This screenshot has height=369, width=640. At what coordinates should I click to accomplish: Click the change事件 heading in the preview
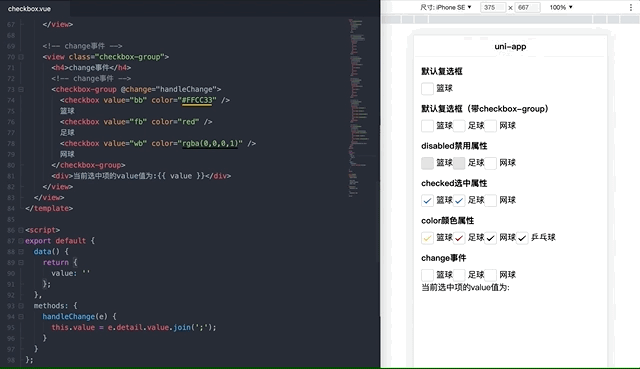[444, 258]
